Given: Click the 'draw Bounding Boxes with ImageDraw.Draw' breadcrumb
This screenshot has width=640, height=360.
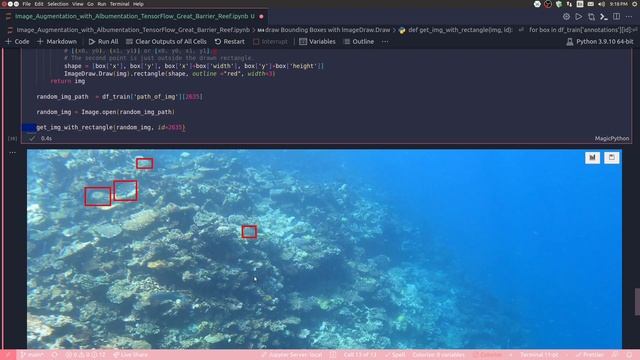Looking at the screenshot, I should click(324, 30).
